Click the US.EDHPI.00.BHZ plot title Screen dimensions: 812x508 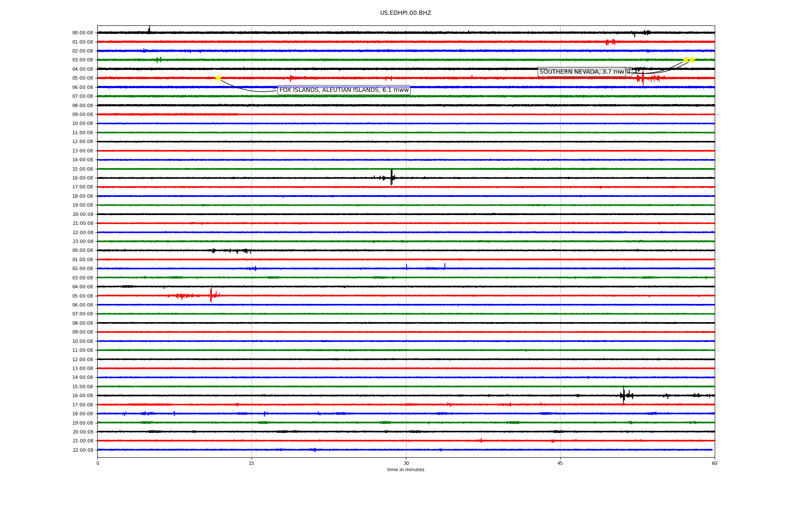[406, 13]
